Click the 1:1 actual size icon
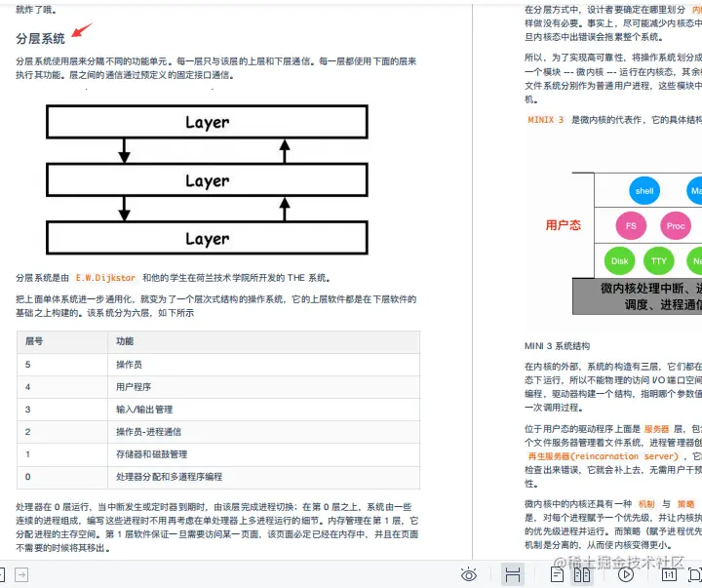The width and height of the screenshot is (702, 588). (669, 574)
